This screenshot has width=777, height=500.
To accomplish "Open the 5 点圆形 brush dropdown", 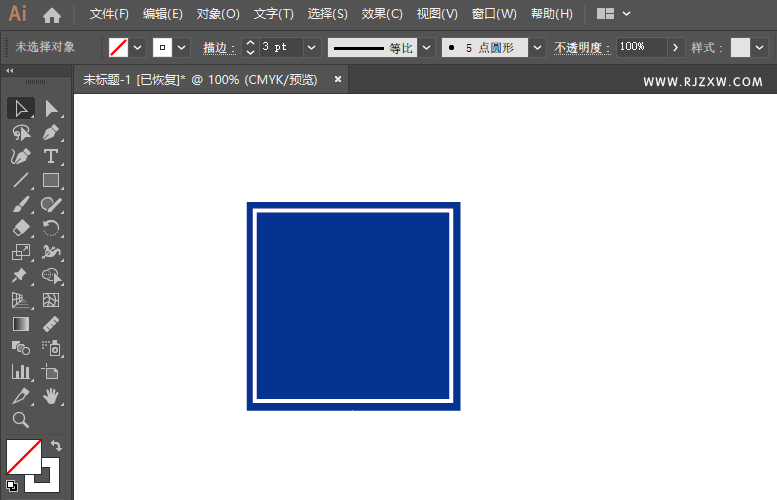I will click(537, 48).
